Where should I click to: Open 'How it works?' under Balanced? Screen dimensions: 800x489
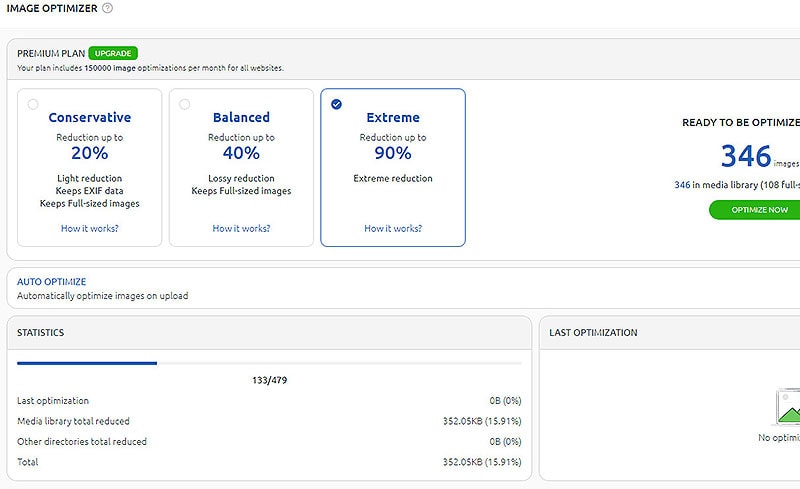click(x=241, y=228)
